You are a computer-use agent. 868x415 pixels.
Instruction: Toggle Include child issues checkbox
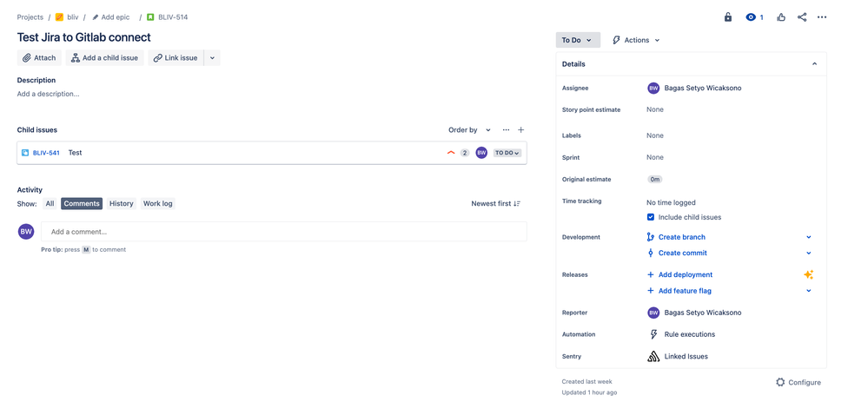651,217
